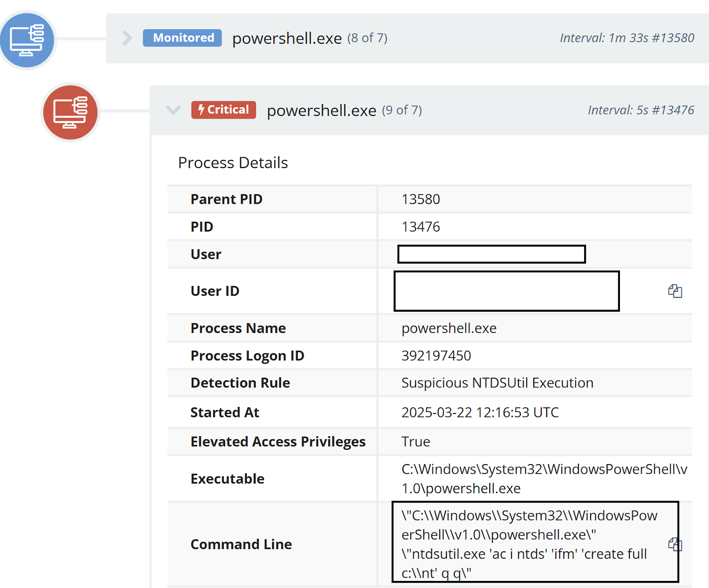Collapse the Critical powershell.exe entry chevron
Viewport: 709px width, 588px height.
(x=173, y=110)
